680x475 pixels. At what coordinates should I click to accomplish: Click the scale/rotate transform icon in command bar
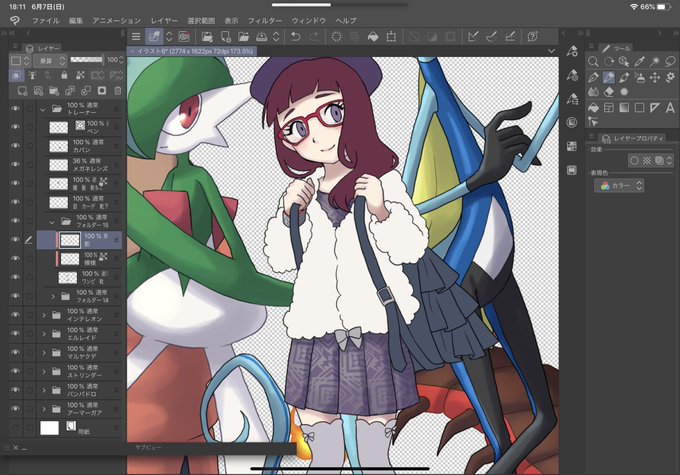[x=391, y=37]
